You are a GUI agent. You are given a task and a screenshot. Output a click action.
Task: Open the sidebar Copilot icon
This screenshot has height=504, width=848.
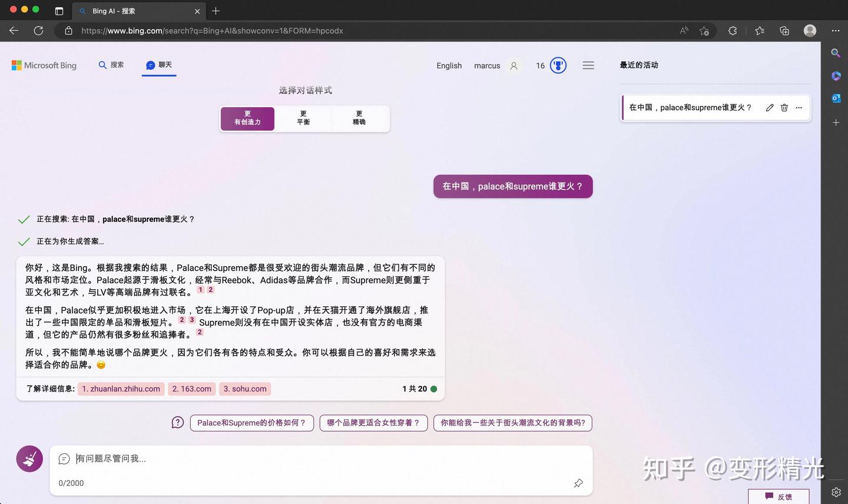(836, 76)
